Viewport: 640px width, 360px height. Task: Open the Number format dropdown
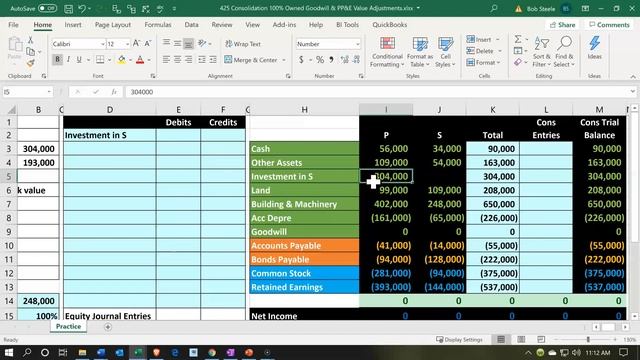358,44
